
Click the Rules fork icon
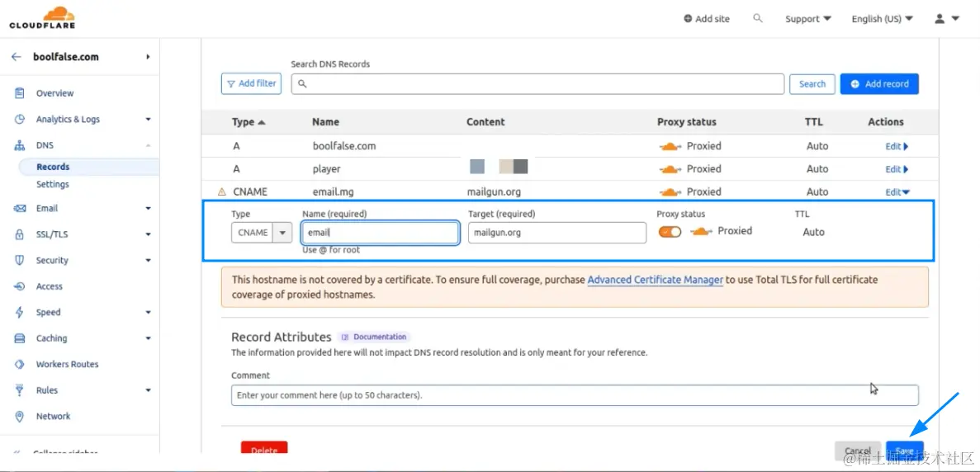pyautogui.click(x=19, y=390)
